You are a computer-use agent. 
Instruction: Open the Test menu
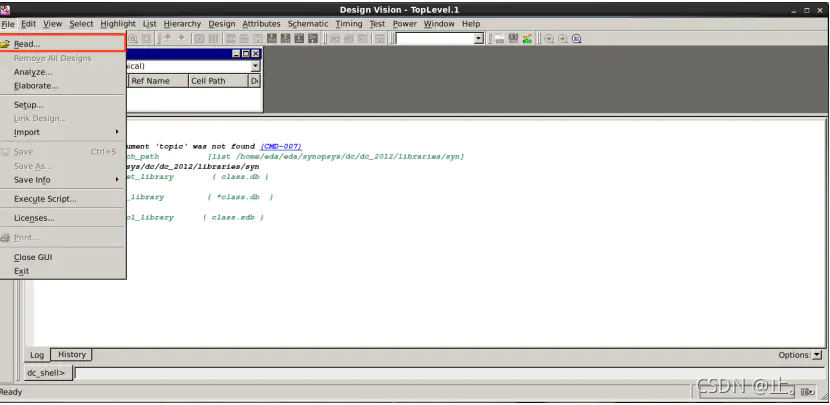click(x=377, y=24)
